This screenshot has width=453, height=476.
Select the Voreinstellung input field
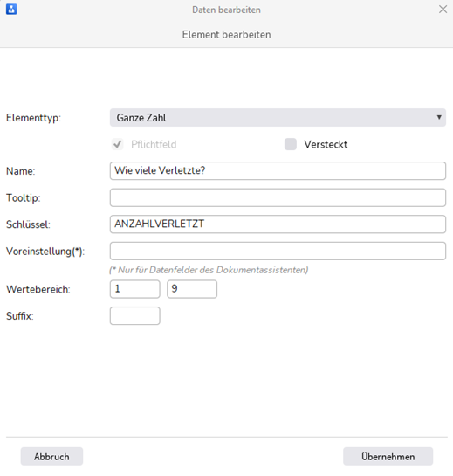click(278, 251)
